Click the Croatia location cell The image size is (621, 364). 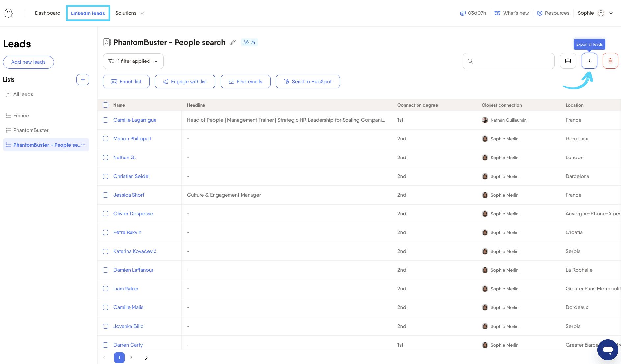[574, 232]
